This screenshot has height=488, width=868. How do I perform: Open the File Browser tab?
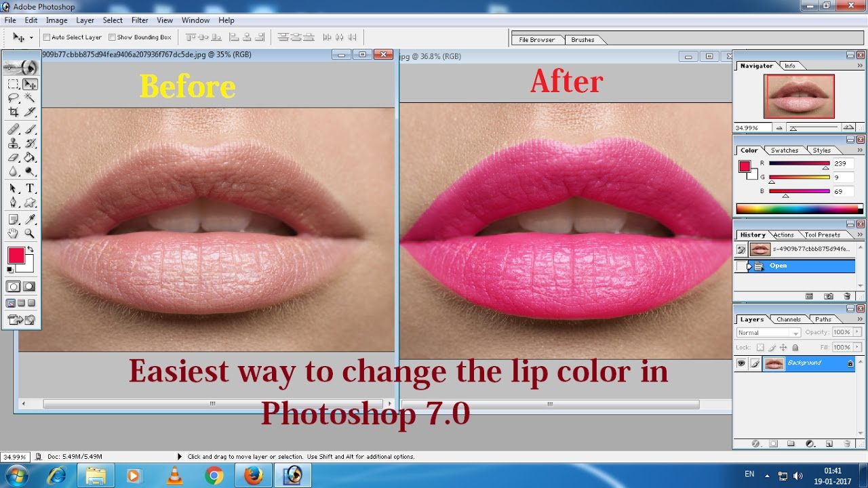pyautogui.click(x=536, y=40)
